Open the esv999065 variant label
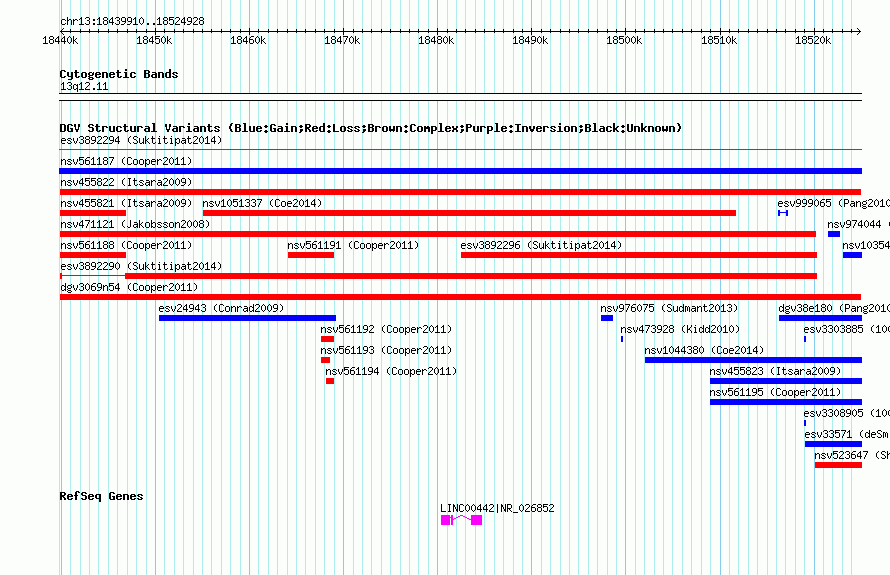 click(833, 203)
